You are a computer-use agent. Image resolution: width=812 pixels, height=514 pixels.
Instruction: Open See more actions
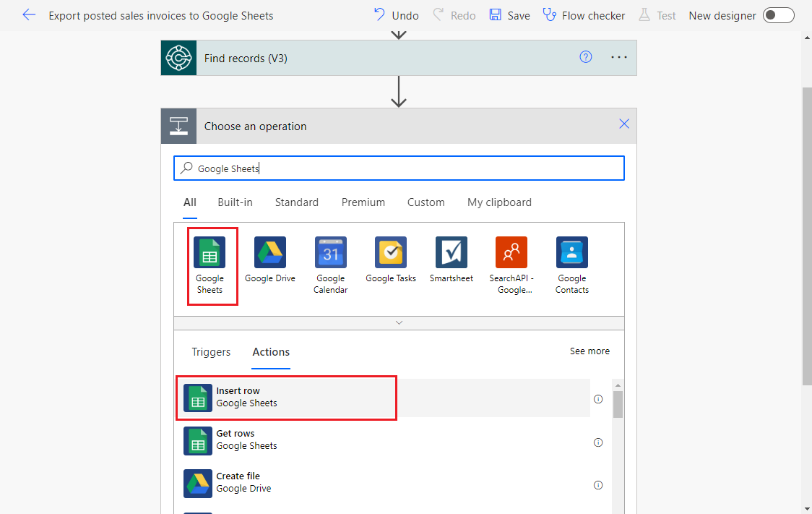[x=589, y=351]
